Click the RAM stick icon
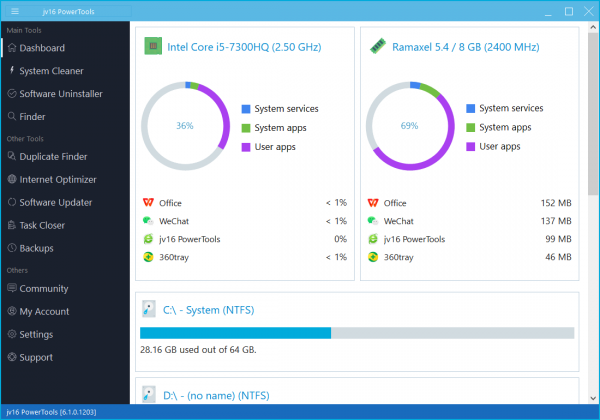Screen dimensions: 600x420 coord(378,46)
